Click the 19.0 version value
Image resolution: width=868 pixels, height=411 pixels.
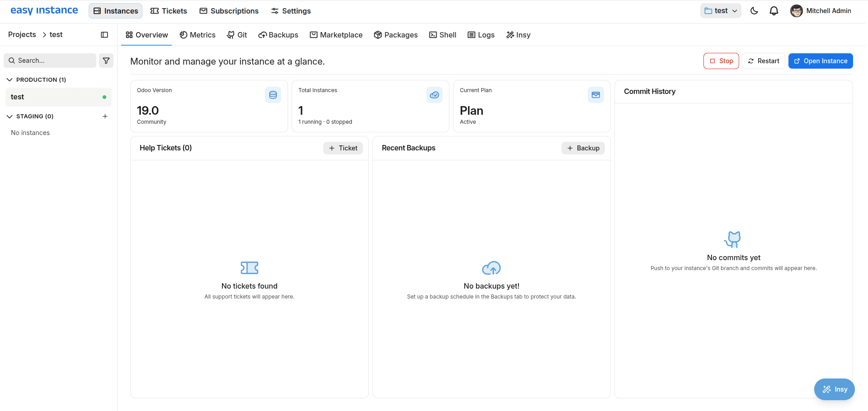[148, 111]
